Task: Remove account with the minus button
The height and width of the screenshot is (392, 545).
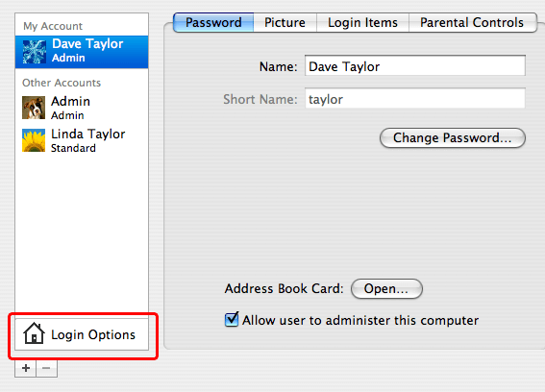Action: 46,368
